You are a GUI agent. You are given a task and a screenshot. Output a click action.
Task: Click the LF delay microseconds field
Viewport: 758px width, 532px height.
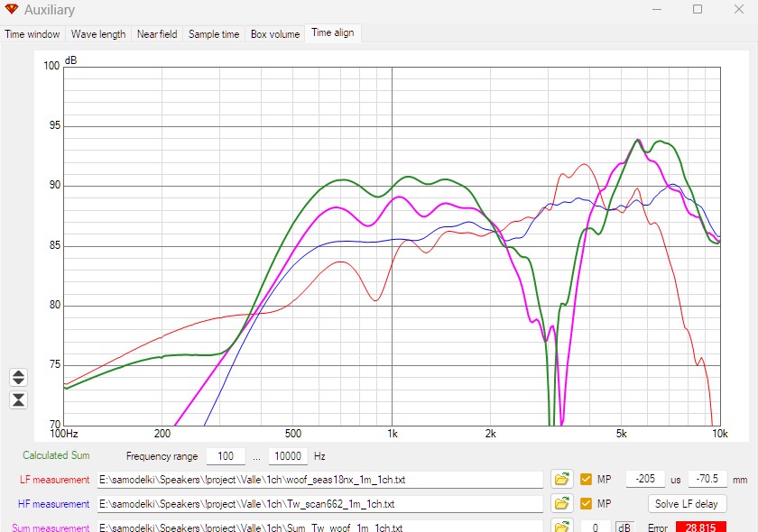coord(644,479)
